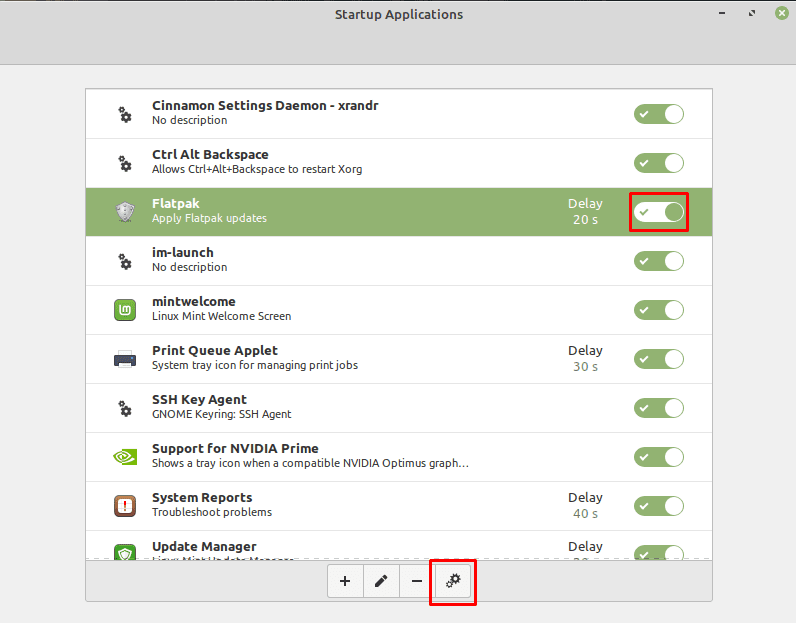796x623 pixels.
Task: Select the Cinnamon Settings Daemon - xrandr title
Action: (x=265, y=106)
